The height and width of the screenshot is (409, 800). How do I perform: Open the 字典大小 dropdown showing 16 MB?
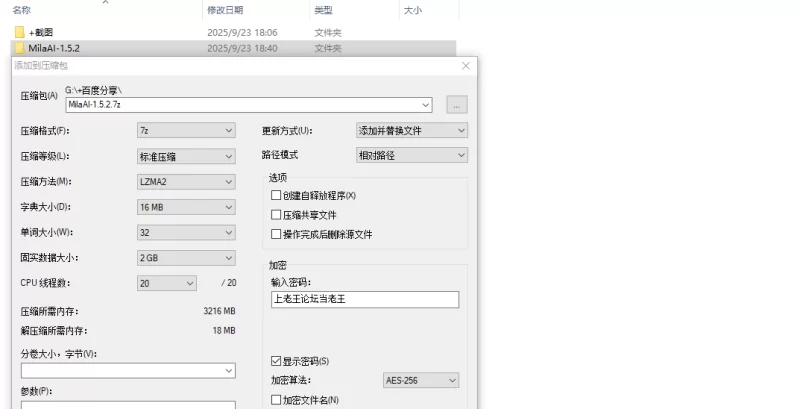click(x=186, y=207)
